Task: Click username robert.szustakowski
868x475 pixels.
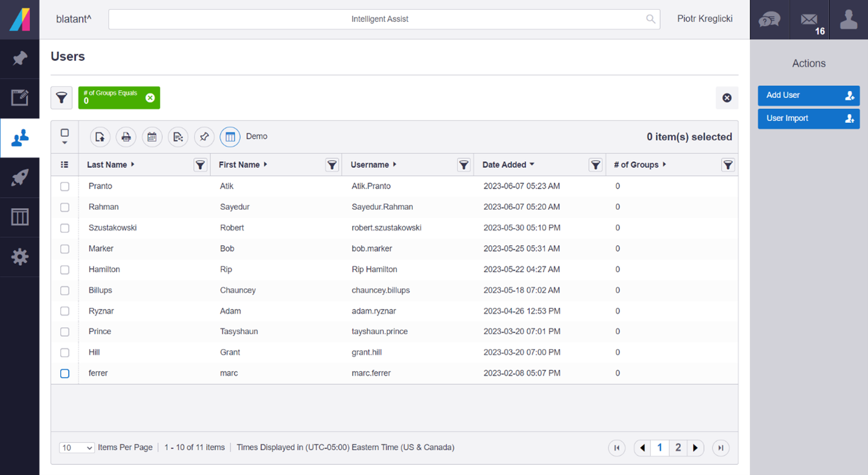Action: [387, 228]
